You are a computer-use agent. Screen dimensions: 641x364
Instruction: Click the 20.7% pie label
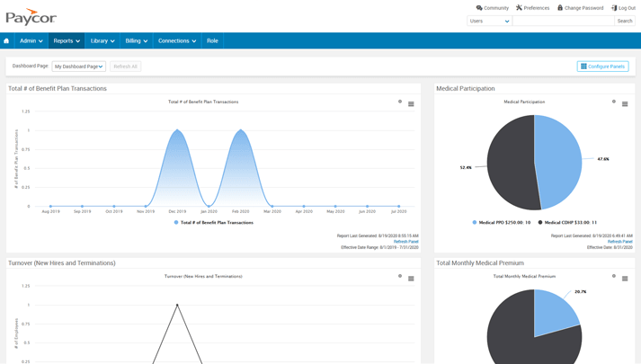(x=581, y=292)
